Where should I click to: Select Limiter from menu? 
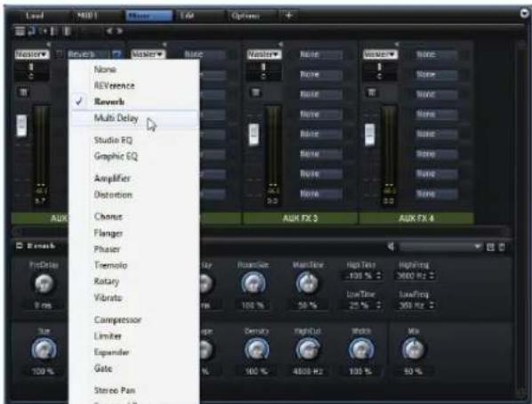tap(108, 336)
